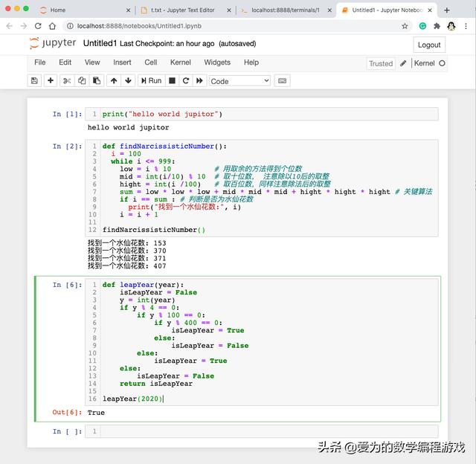Interrupt the kernel with the stop icon
The width and height of the screenshot is (476, 464).
point(172,81)
